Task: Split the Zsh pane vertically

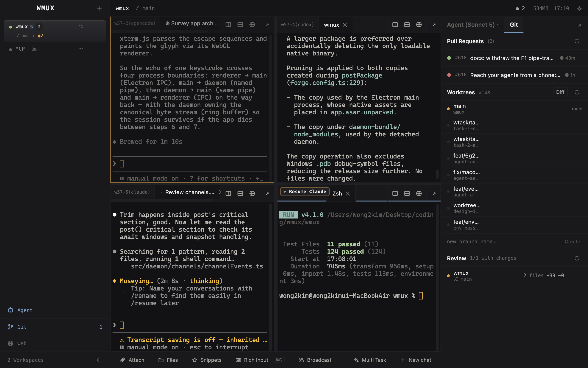Action: tap(395, 193)
